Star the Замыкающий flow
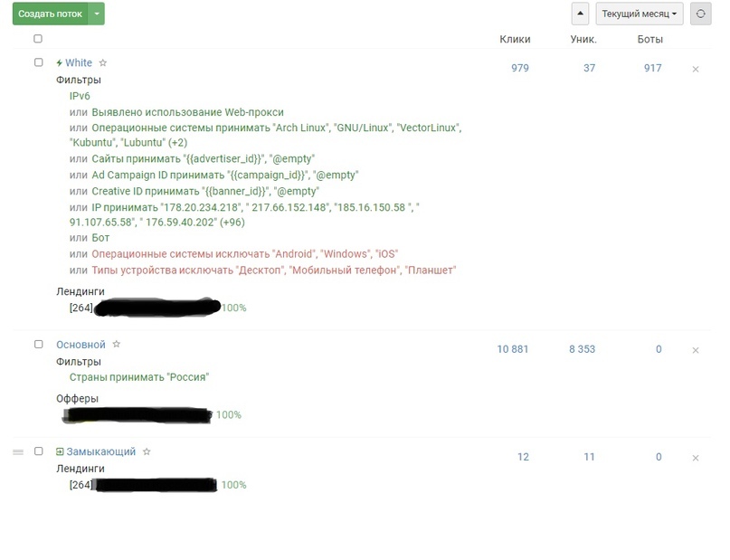 point(147,451)
